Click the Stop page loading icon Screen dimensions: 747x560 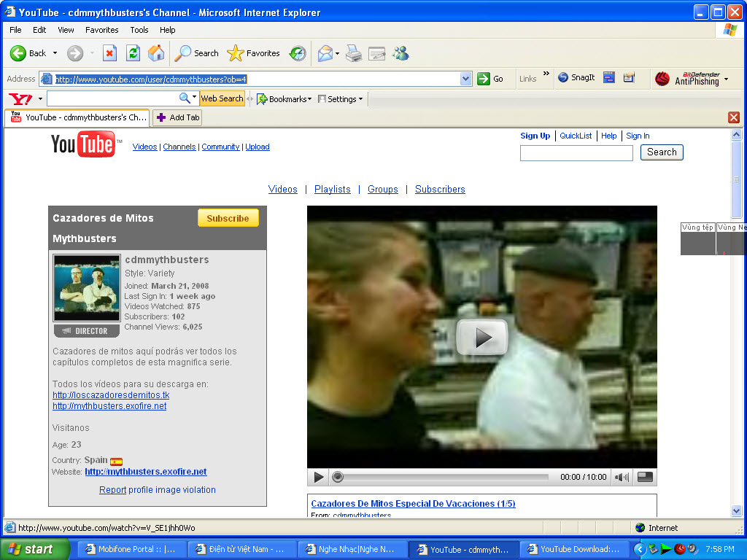[109, 53]
